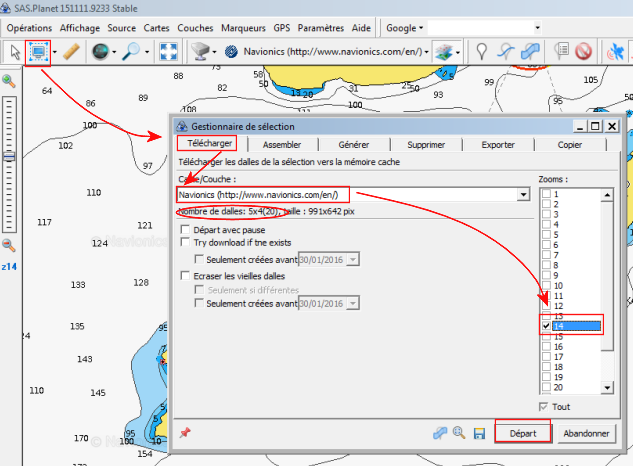Save selection with floppy disk icon
633x466 pixels.
479,433
